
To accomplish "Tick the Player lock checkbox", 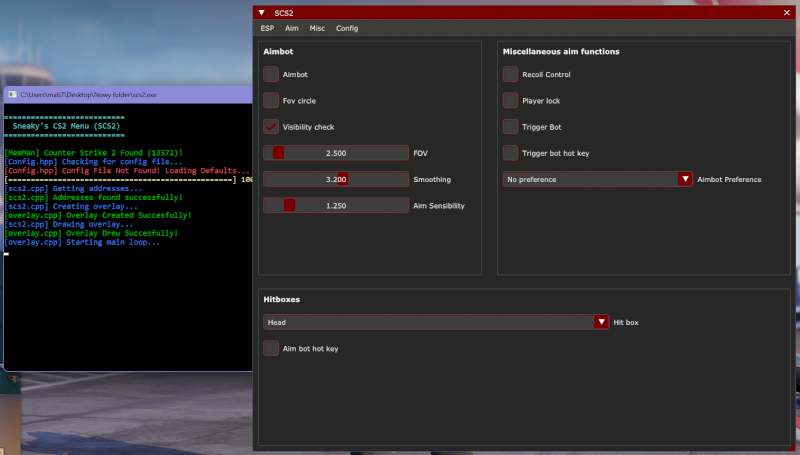I will pyautogui.click(x=511, y=100).
